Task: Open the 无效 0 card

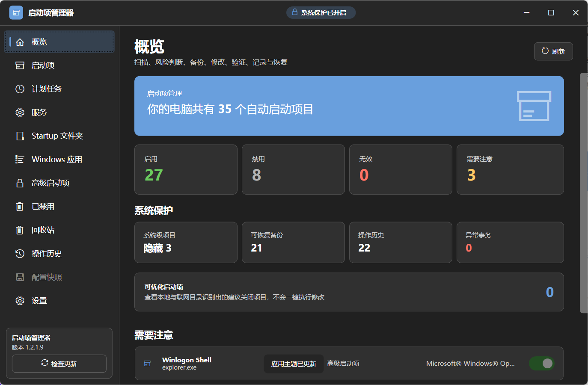Action: click(x=401, y=169)
